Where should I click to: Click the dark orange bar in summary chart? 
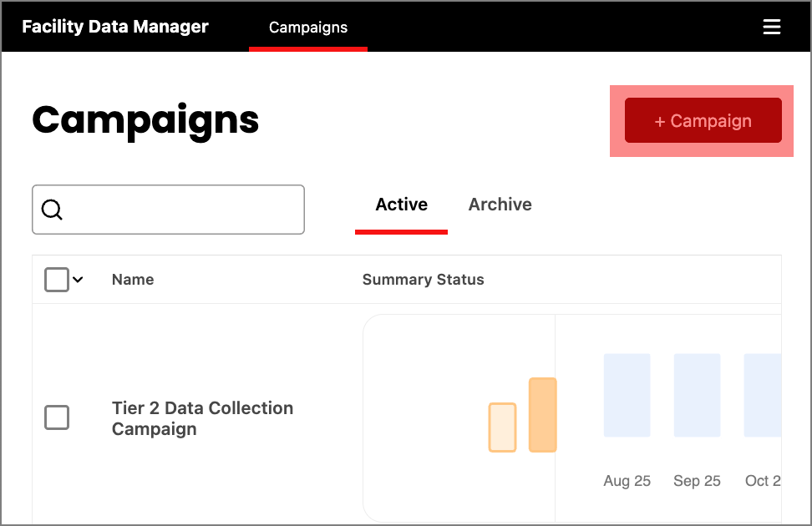click(540, 415)
